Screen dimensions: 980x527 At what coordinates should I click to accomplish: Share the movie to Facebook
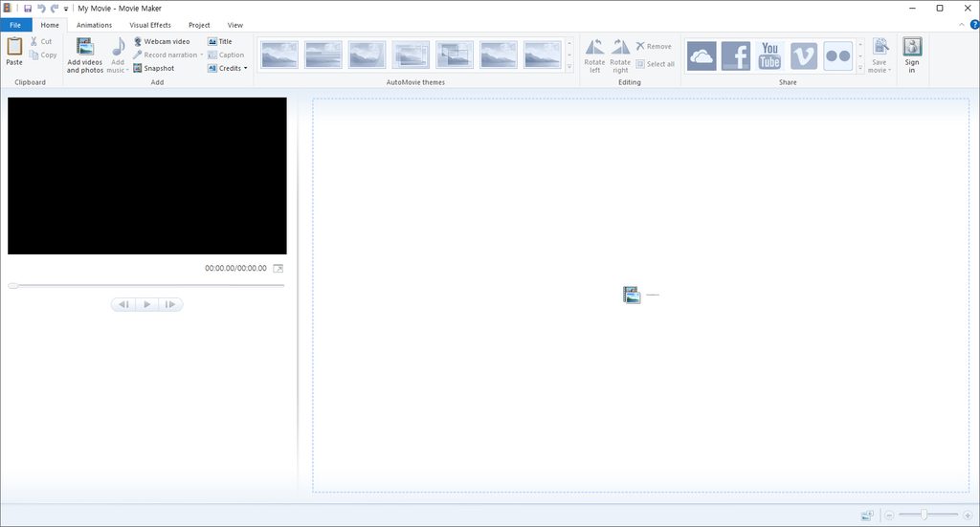736,55
